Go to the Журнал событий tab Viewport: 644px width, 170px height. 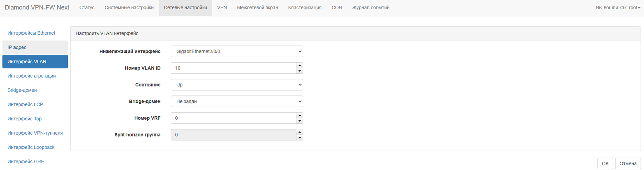point(371,7)
